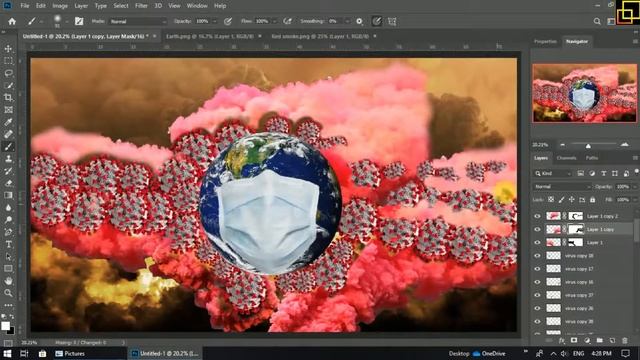640x360 pixels.
Task: Select the Lasso tool
Action: coord(8,73)
